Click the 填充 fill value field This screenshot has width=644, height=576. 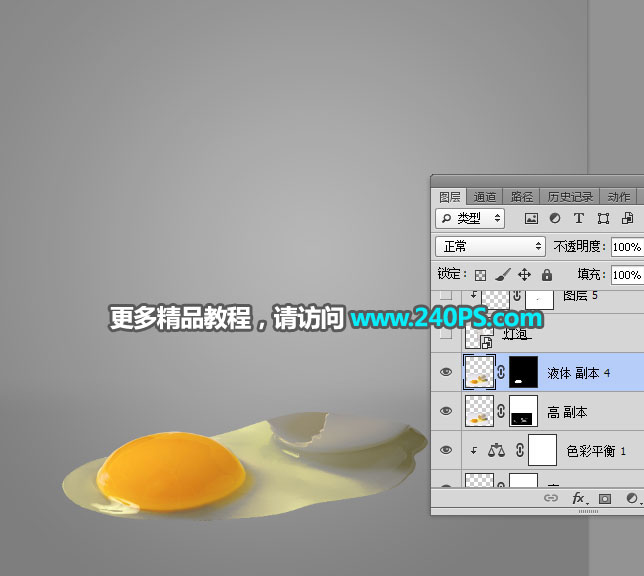627,274
